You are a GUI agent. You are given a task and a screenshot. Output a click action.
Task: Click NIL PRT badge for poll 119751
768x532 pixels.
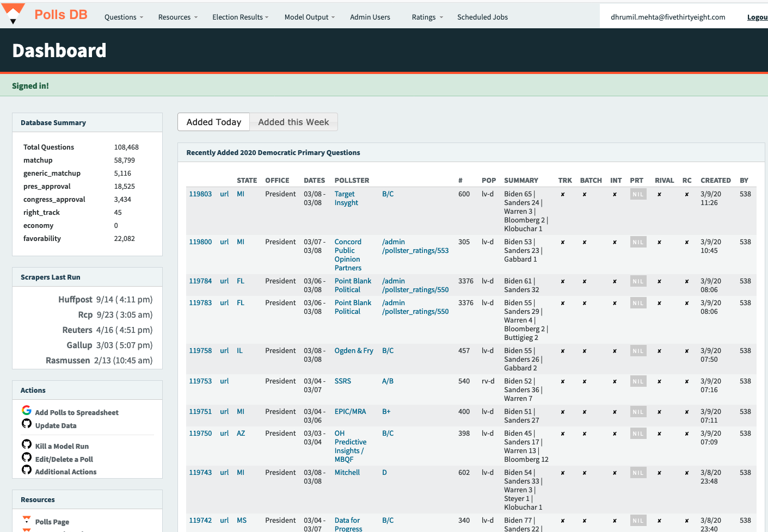coord(638,412)
